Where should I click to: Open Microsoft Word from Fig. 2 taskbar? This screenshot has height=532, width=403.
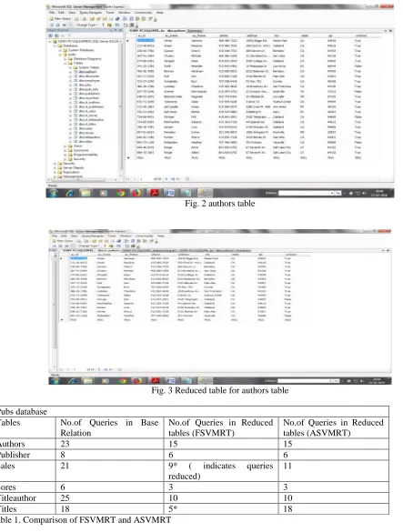[x=170, y=193]
